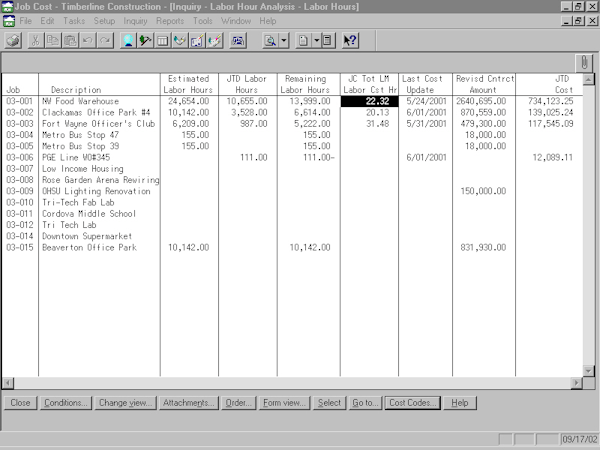Click the Print toolbar icon
Viewport: 600px width, 450px height.
(x=13, y=40)
